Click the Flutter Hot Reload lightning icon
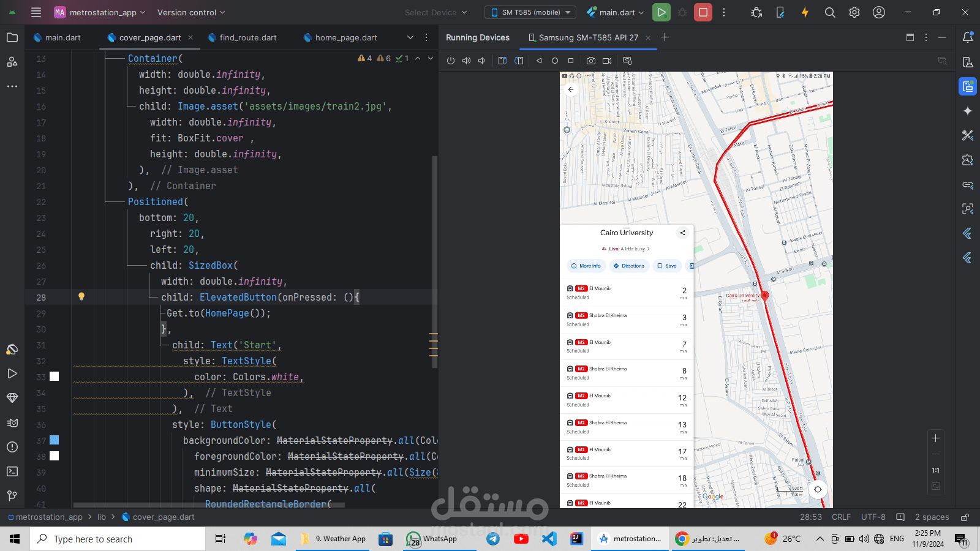This screenshot has height=551, width=980. coord(805,12)
